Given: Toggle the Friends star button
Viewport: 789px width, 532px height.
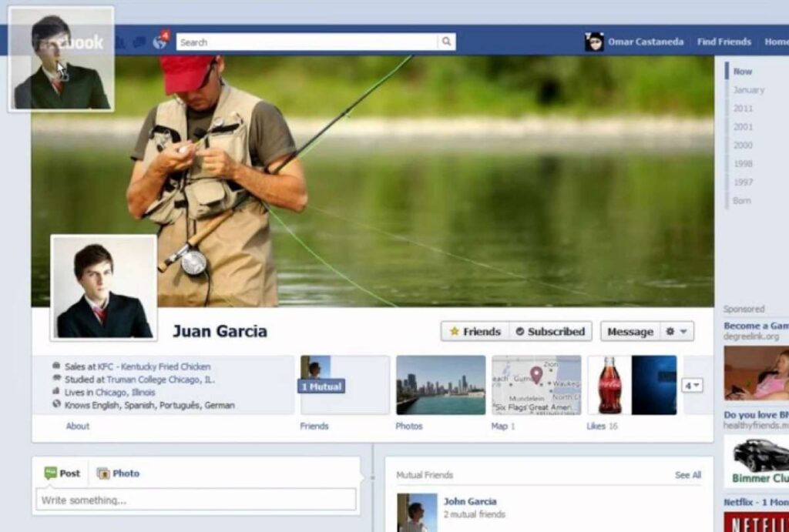Looking at the screenshot, I should click(475, 332).
